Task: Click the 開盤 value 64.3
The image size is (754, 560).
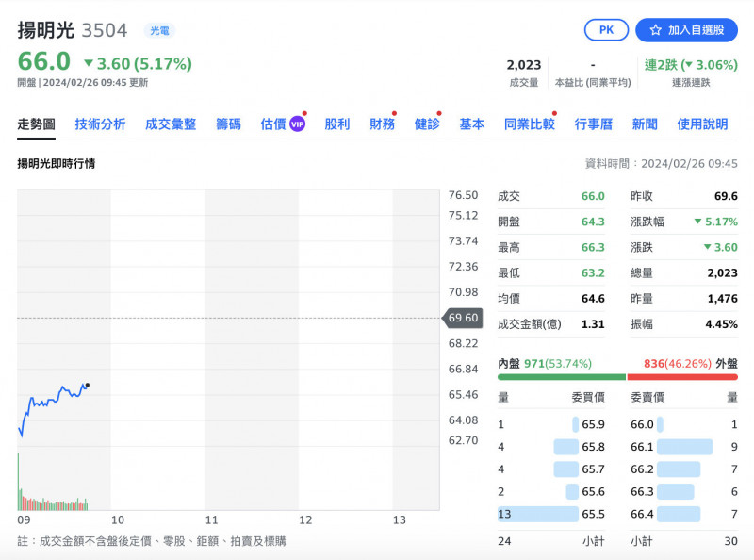Action: (593, 222)
